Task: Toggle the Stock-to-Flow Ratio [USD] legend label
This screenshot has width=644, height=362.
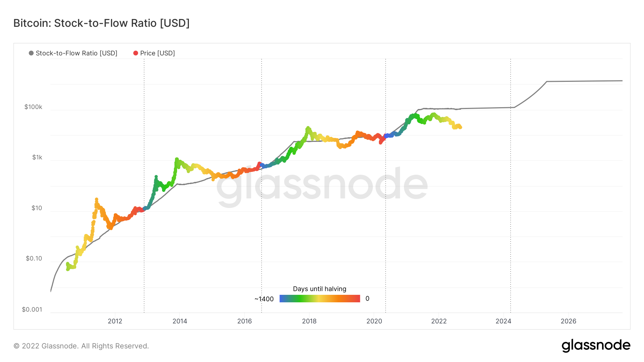Action: 76,53
